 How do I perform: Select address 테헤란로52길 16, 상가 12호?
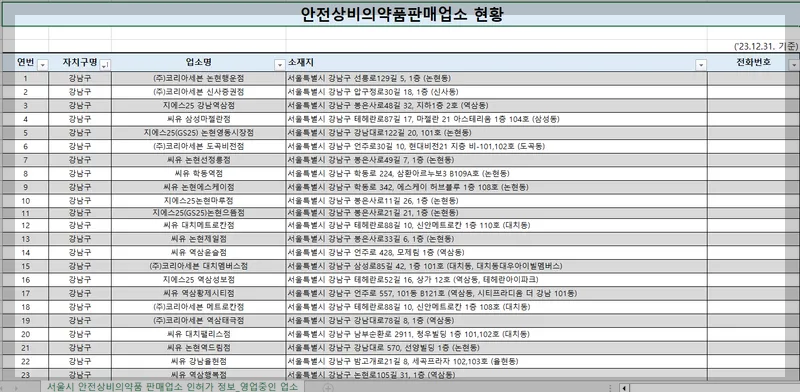click(x=496, y=280)
